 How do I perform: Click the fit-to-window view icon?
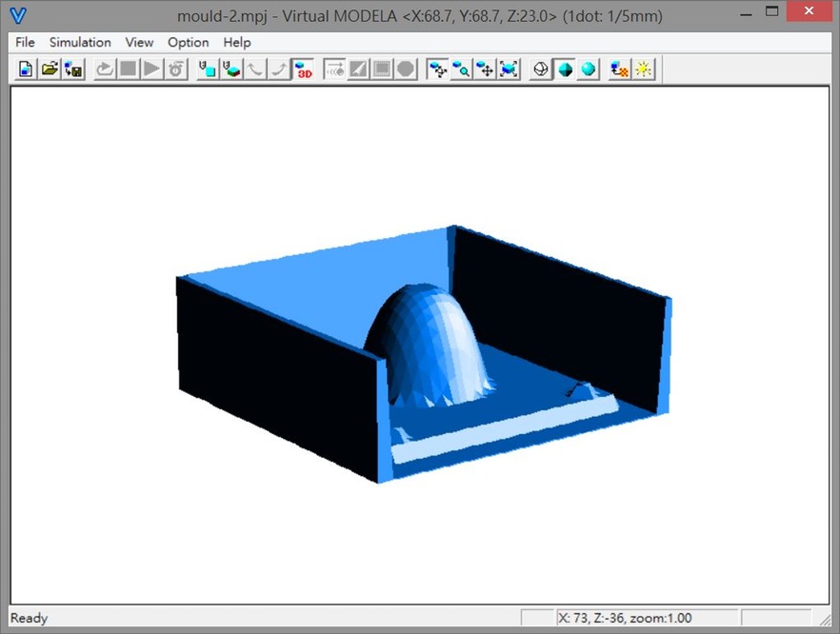pyautogui.click(x=509, y=69)
